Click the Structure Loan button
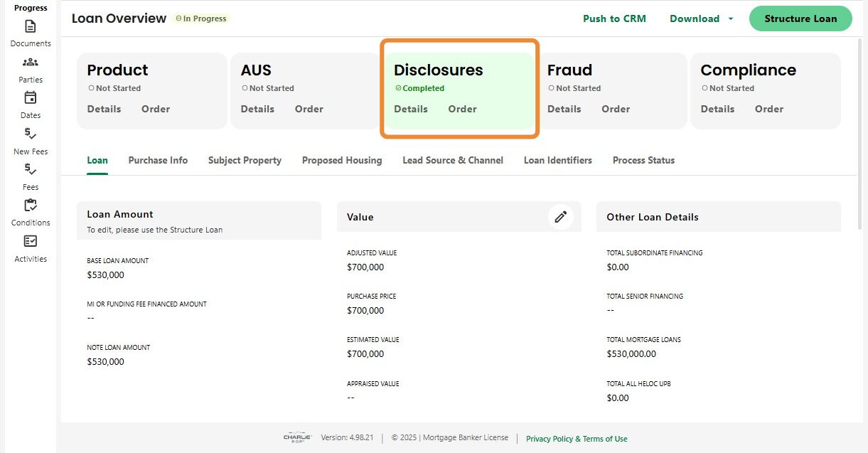 800,18
